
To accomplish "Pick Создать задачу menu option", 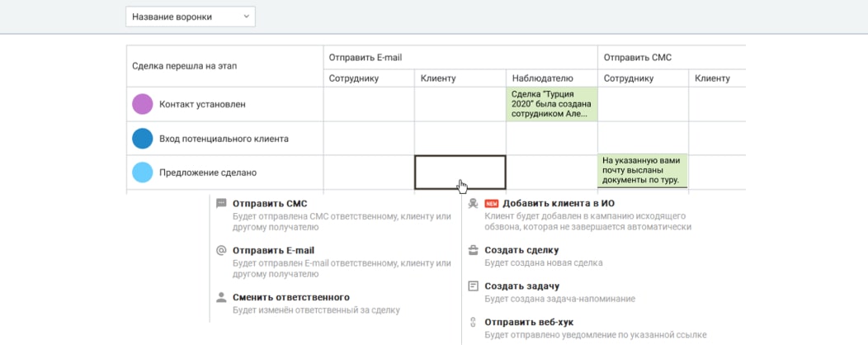I will [x=521, y=286].
